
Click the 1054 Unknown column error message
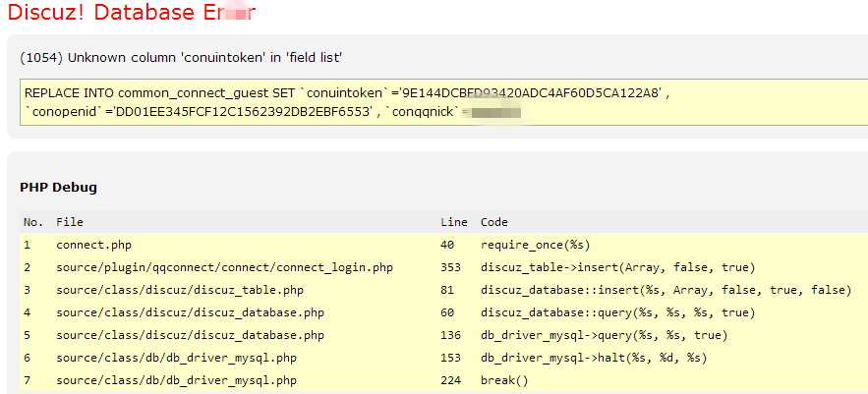click(x=181, y=58)
